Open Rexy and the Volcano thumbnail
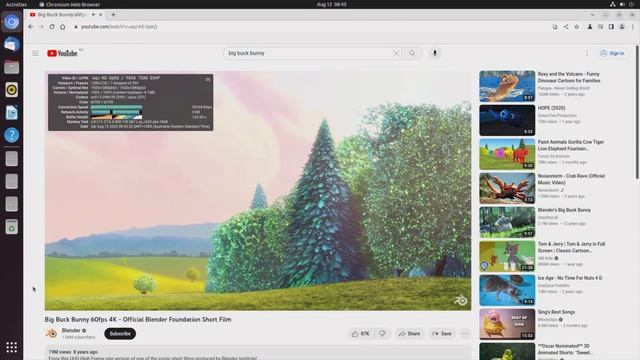Image resolution: width=640 pixels, height=360 pixels. pos(507,86)
